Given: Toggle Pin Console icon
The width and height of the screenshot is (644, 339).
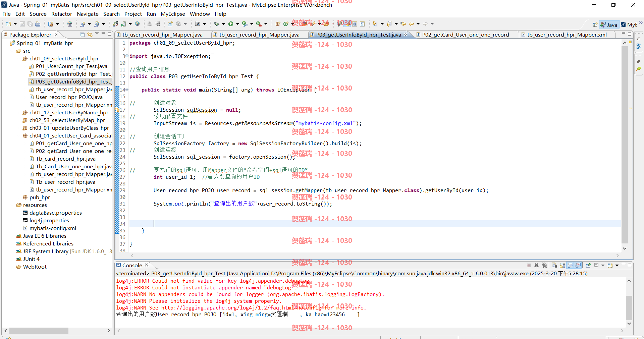Looking at the screenshot, I should click(588, 265).
